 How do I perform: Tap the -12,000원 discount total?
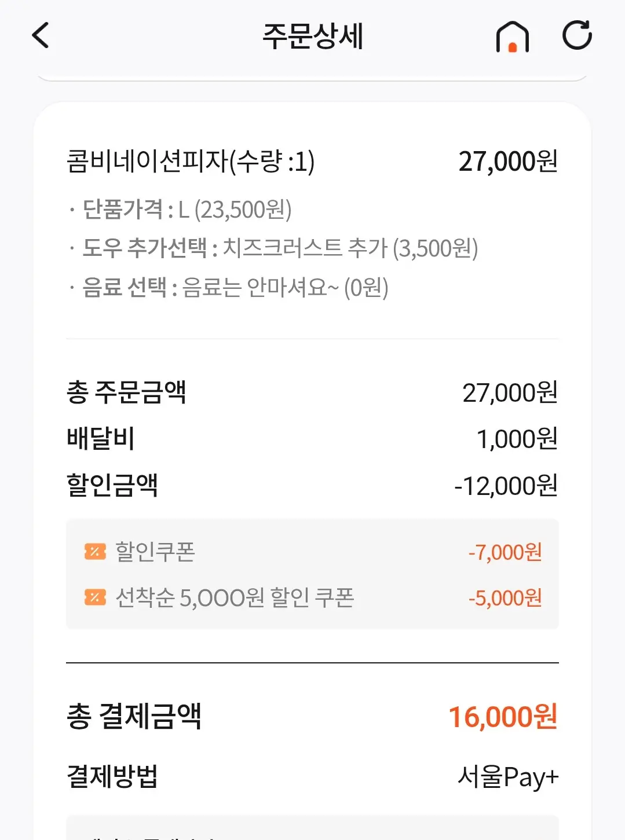tap(506, 486)
